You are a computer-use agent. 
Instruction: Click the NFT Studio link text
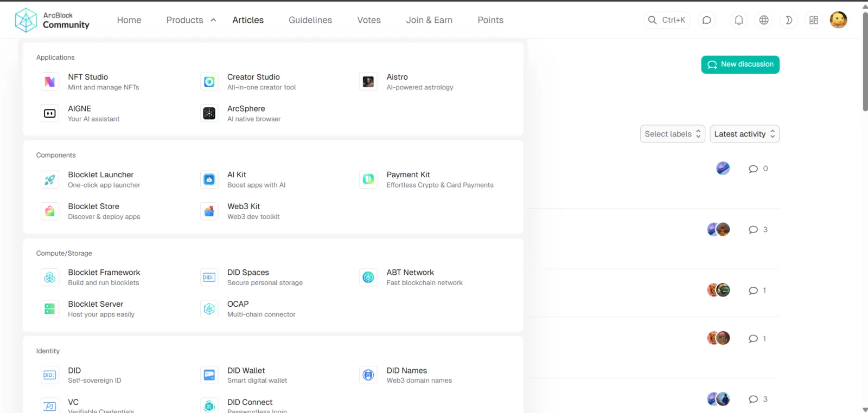point(88,77)
